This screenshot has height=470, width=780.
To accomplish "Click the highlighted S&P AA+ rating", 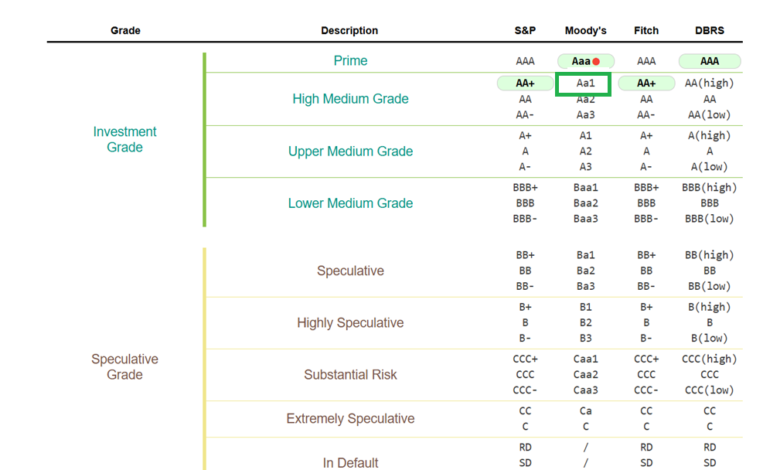I will [525, 83].
